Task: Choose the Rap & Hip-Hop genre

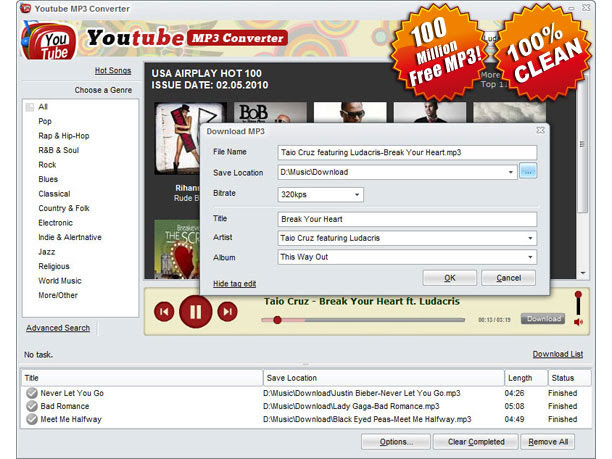Action: pyautogui.click(x=64, y=136)
